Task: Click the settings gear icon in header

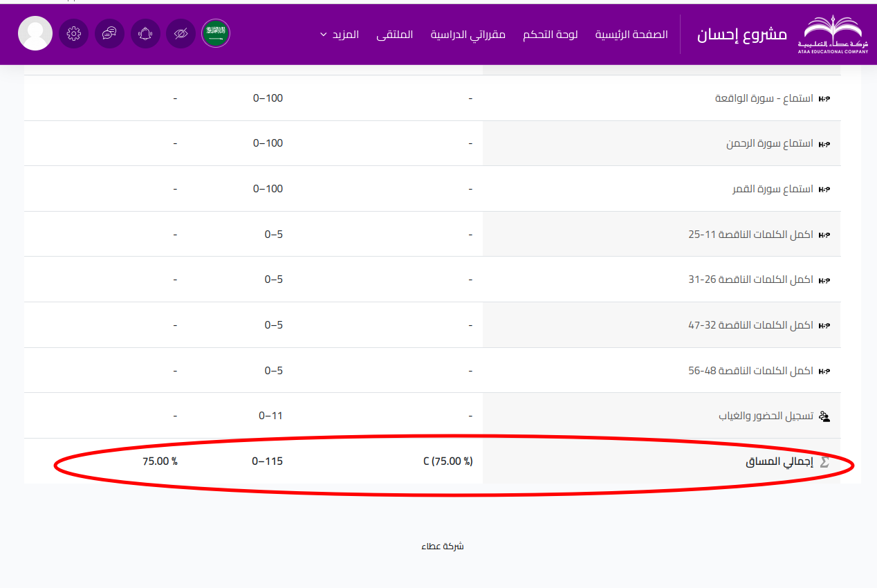Action: [x=74, y=33]
